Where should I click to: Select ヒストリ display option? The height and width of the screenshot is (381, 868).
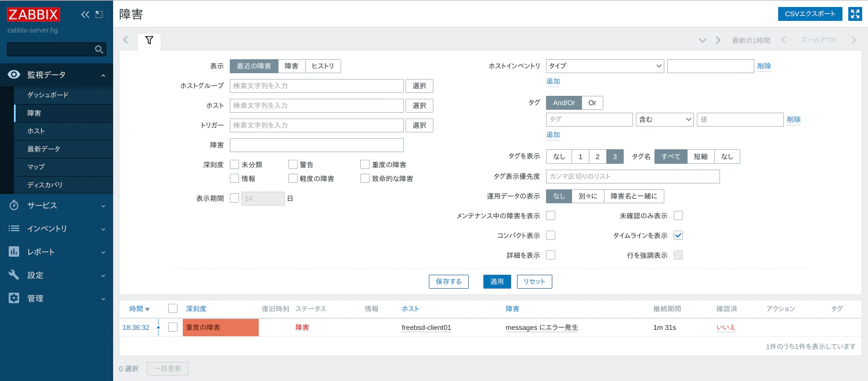point(323,66)
